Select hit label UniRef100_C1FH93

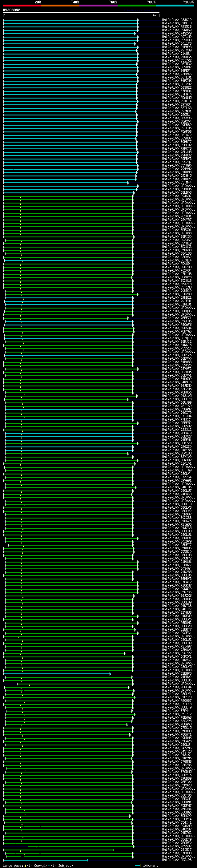177,47
